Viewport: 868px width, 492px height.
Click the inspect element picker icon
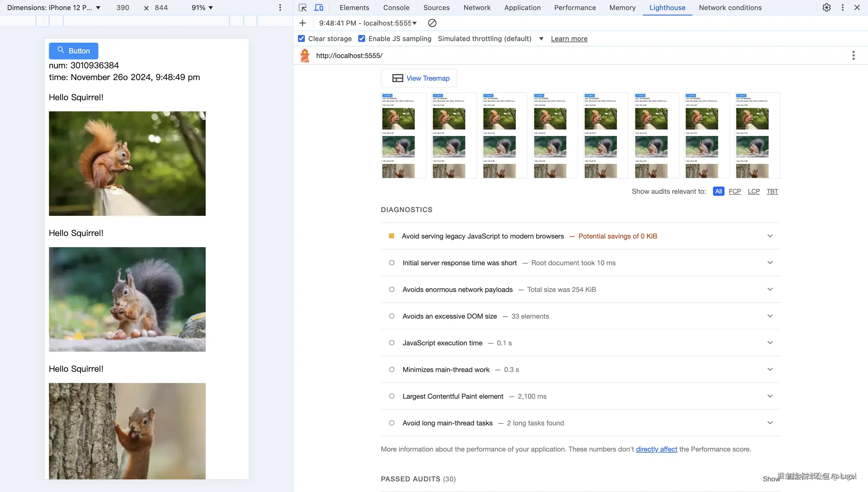(303, 7)
